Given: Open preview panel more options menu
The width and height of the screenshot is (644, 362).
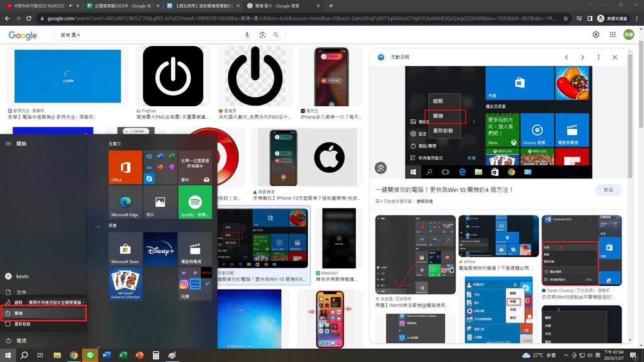Looking at the screenshot, I should (599, 57).
